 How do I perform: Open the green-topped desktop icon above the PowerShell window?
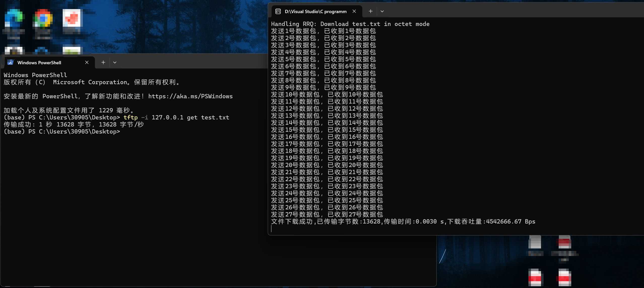point(71,50)
